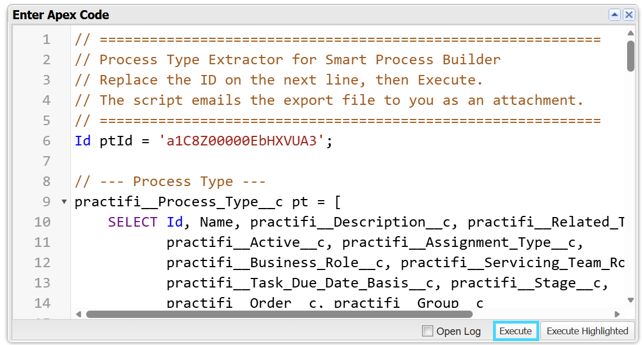
Task: Click 'practifi__Active__c' on line 11
Action: [246, 242]
